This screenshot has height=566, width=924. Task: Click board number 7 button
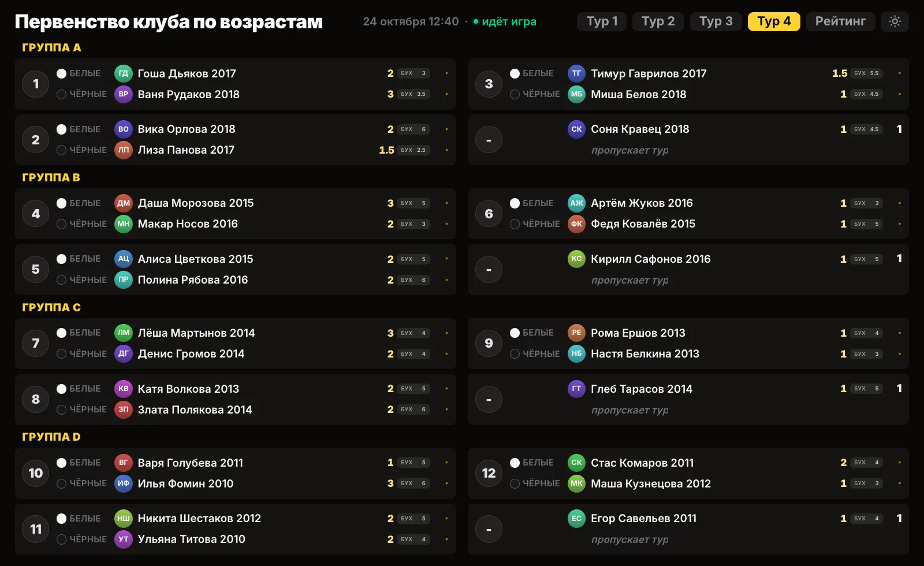click(36, 343)
